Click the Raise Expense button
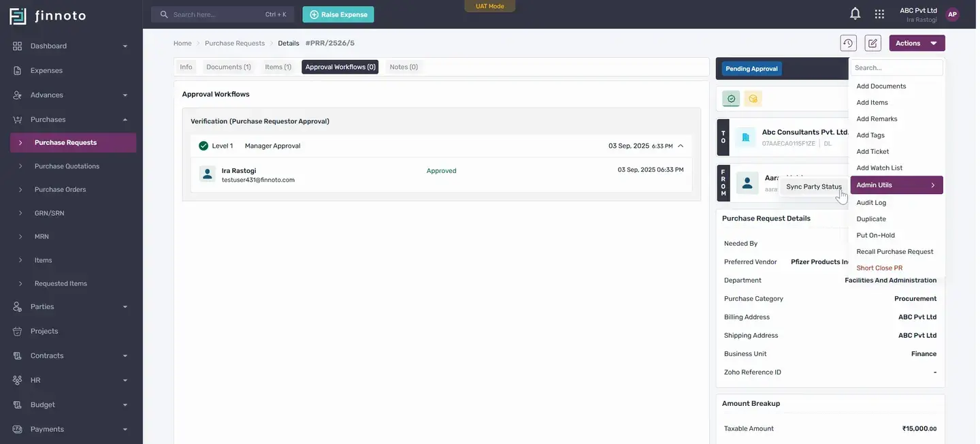980x444 pixels. pos(338,14)
